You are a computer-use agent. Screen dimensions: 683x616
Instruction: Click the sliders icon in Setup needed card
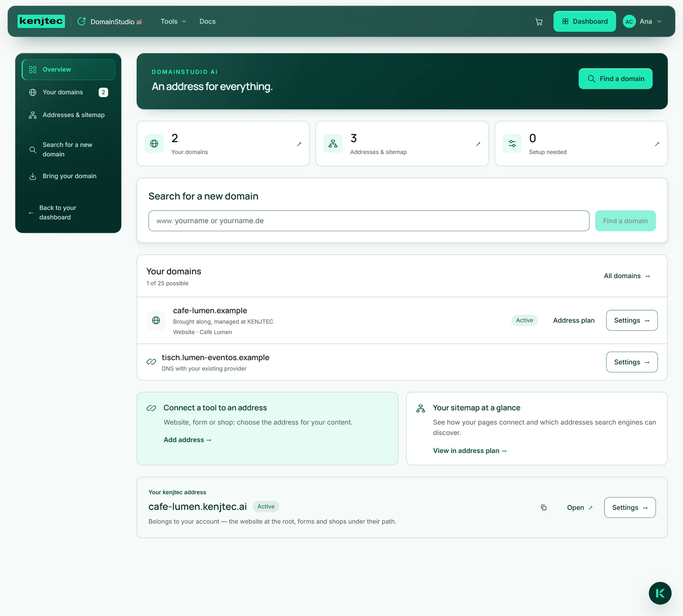(x=512, y=144)
